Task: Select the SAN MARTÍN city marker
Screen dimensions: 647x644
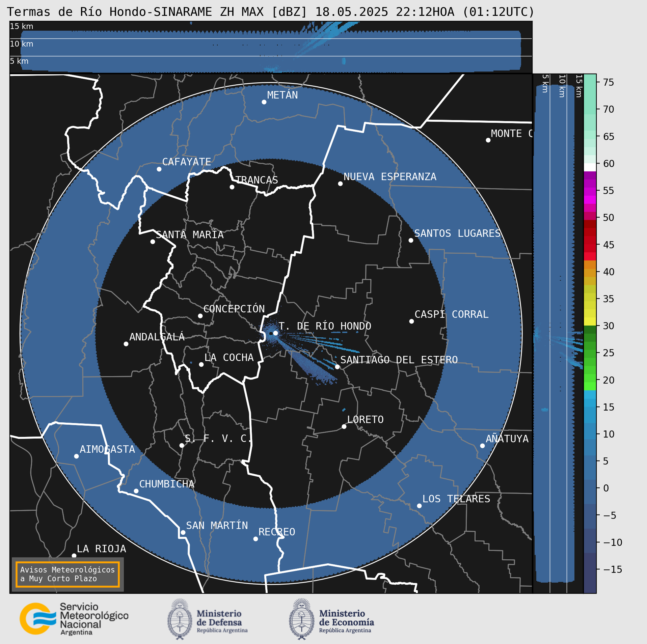Action: (183, 532)
